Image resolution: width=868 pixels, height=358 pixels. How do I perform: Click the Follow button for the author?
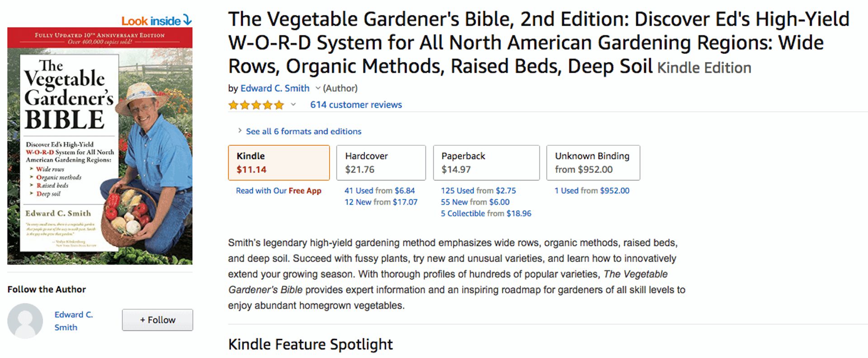coord(157,320)
